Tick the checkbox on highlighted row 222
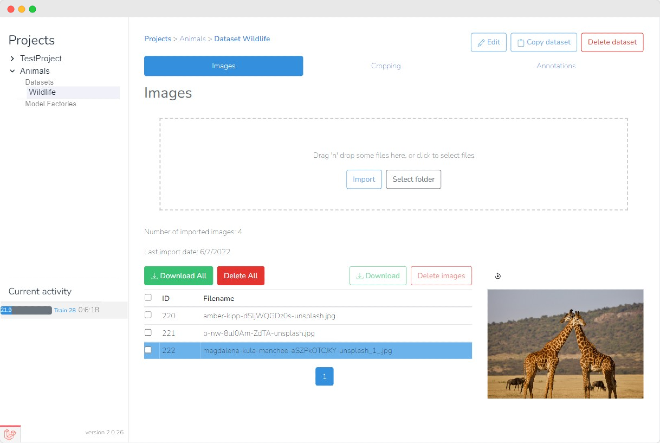 (149, 350)
